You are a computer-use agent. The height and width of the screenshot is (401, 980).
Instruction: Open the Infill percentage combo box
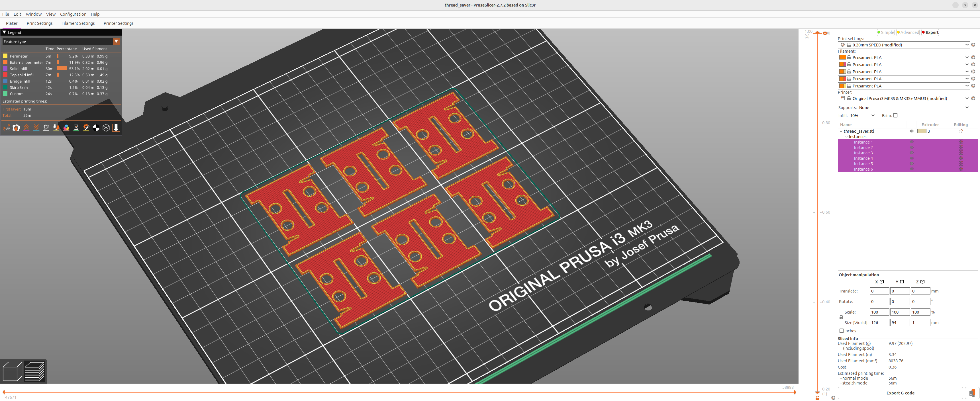862,116
